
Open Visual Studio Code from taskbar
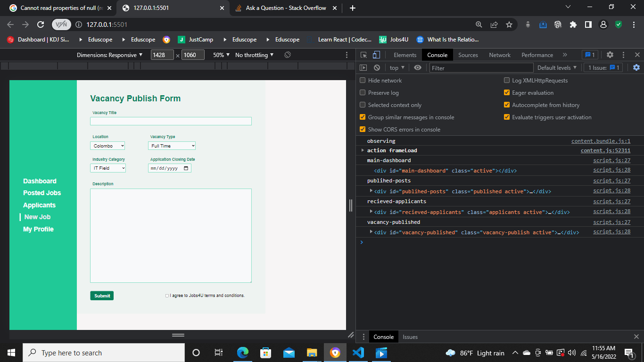click(358, 353)
